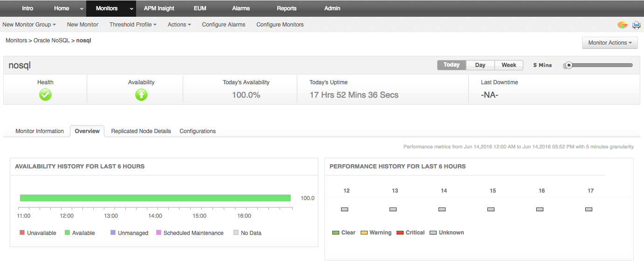Switch time period to Day
Viewport: 644px width, 268px height.
pos(480,65)
